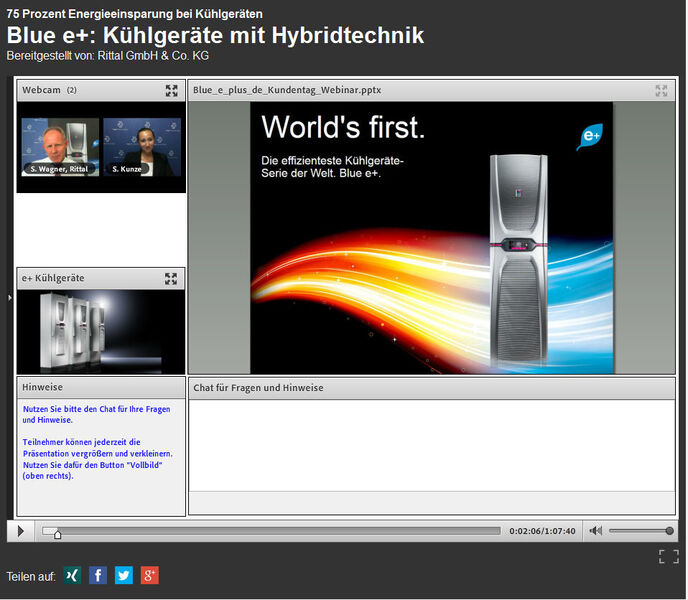Maximize the e+ Kühlgeräte panel

[171, 279]
